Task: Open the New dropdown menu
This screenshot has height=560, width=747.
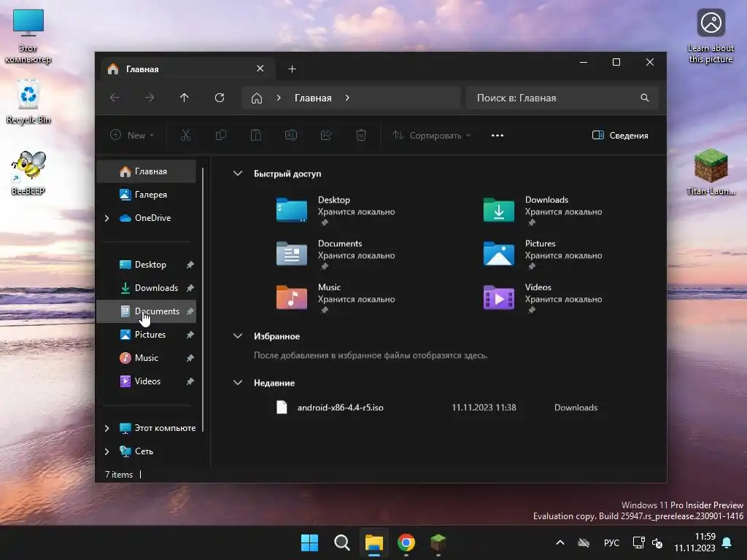Action: pyautogui.click(x=133, y=135)
